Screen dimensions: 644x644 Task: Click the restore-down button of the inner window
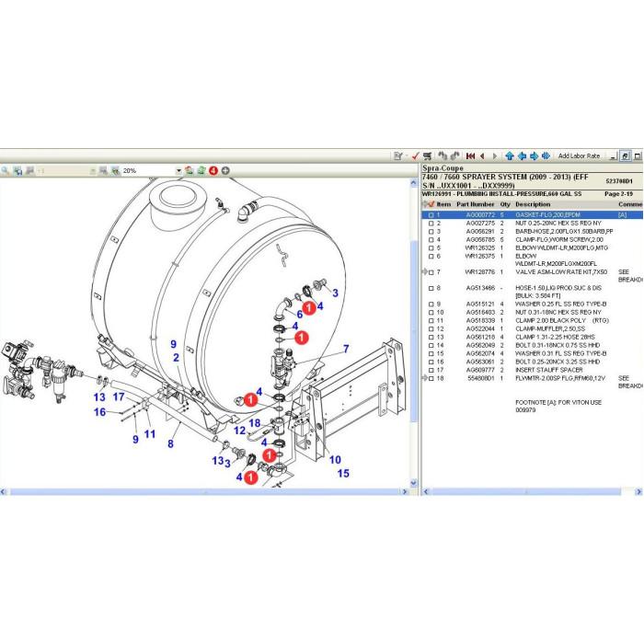[x=625, y=156]
